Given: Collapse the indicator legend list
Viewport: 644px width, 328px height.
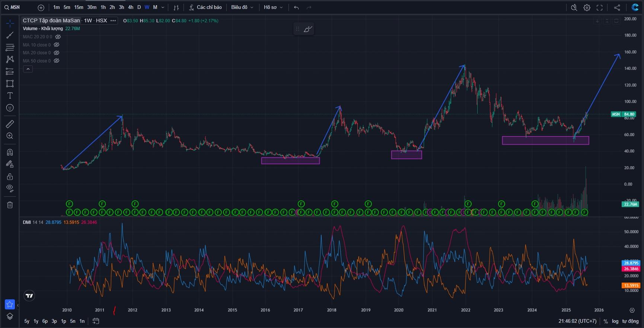Looking at the screenshot, I should click(28, 69).
